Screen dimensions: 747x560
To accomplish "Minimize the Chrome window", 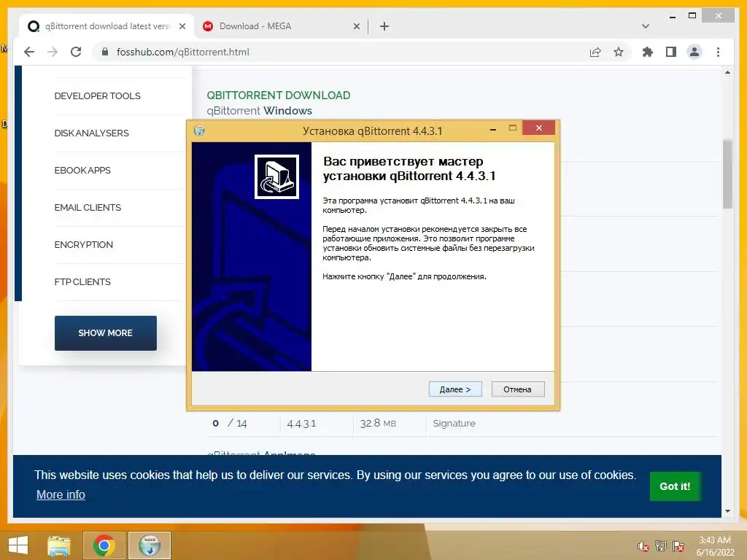I will pyautogui.click(x=672, y=17).
